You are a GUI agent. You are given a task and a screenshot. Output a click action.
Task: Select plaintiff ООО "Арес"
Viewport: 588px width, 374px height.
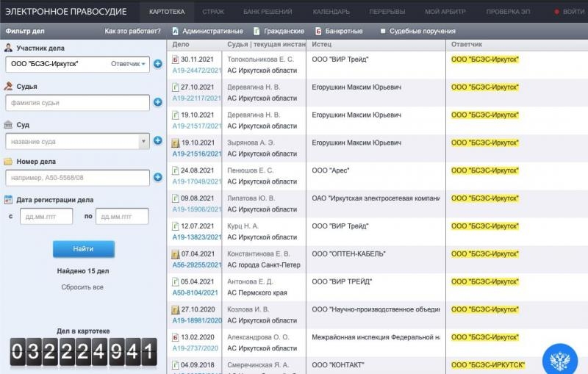pos(330,170)
